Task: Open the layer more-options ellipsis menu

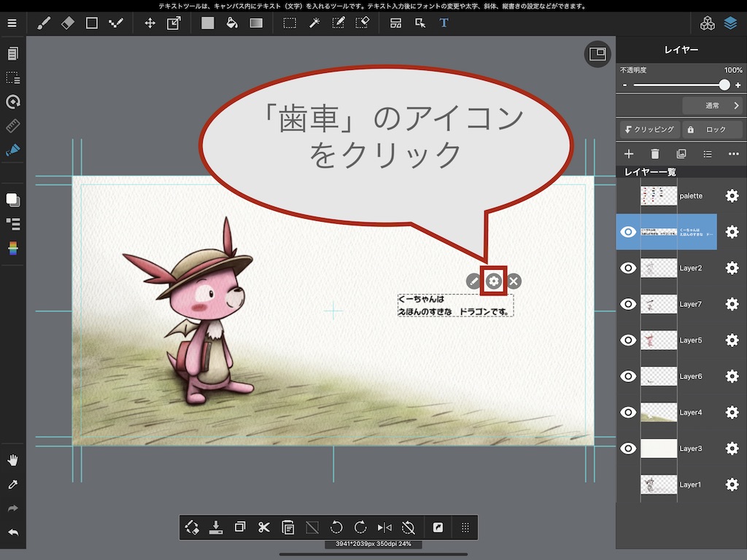Action: [x=734, y=154]
